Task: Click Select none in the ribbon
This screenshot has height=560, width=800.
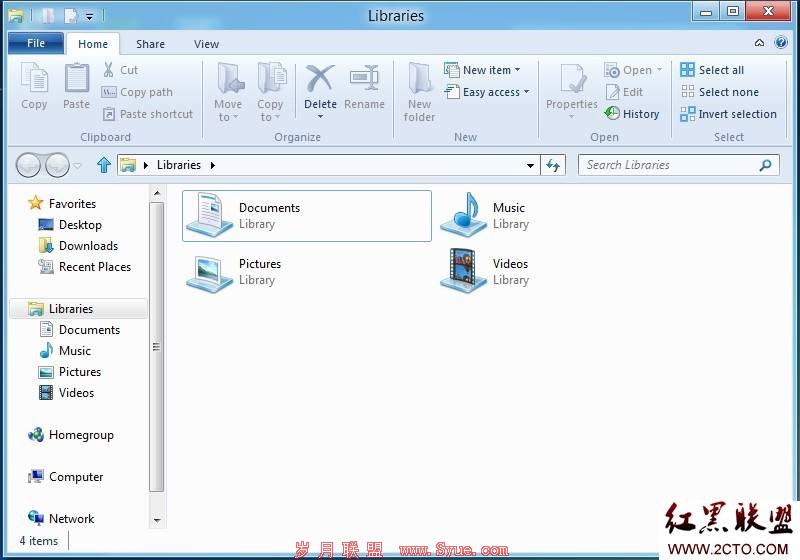Action: point(719,92)
